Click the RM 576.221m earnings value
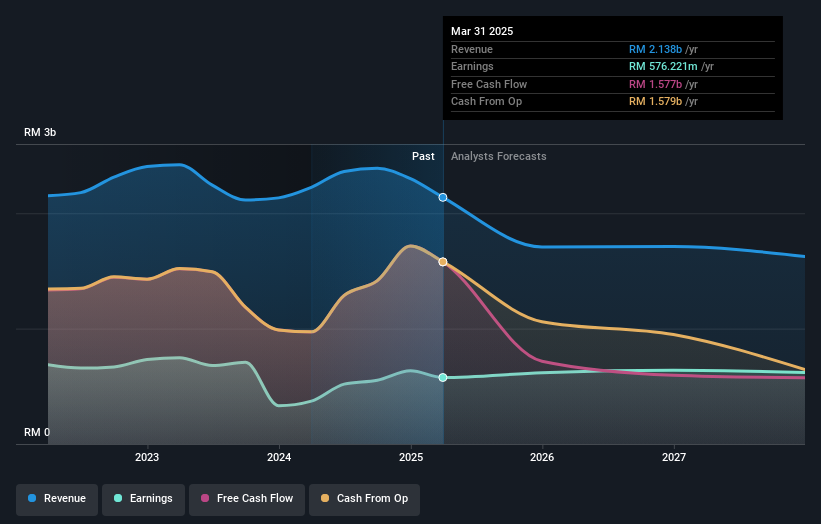Screen dimensions: 821x524 (x=663, y=66)
